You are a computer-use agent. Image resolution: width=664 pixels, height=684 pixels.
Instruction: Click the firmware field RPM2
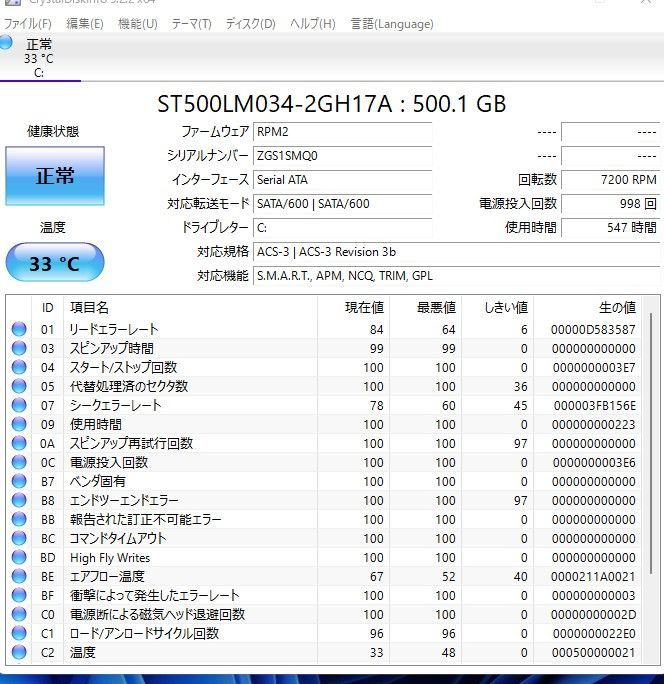point(342,132)
